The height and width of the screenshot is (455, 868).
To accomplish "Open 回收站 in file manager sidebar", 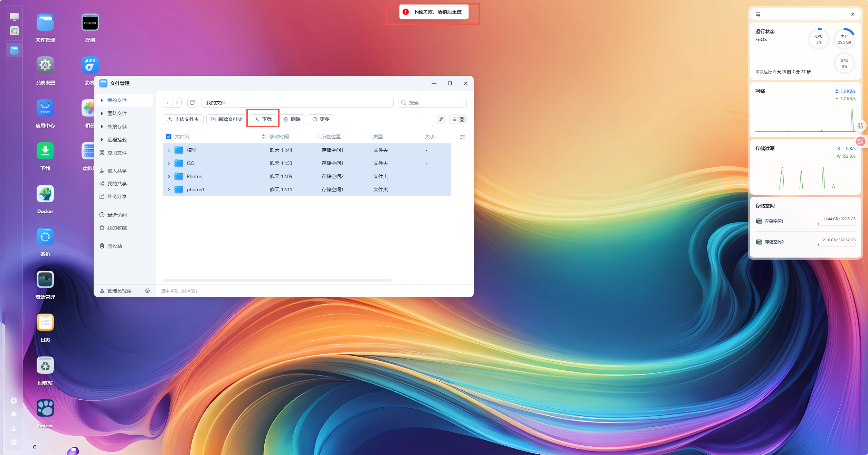I will 114,246.
